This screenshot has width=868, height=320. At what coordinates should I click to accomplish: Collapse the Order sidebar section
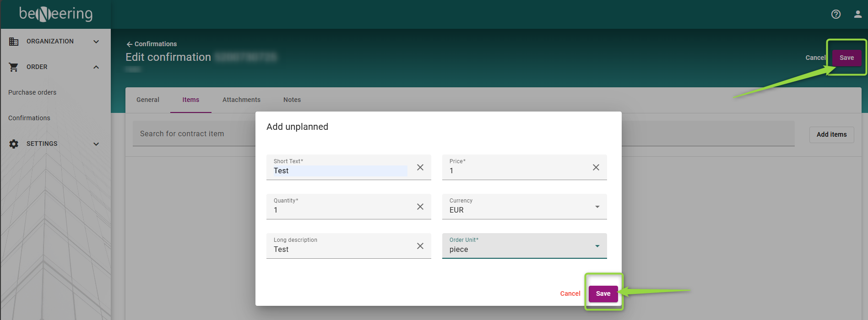(96, 67)
